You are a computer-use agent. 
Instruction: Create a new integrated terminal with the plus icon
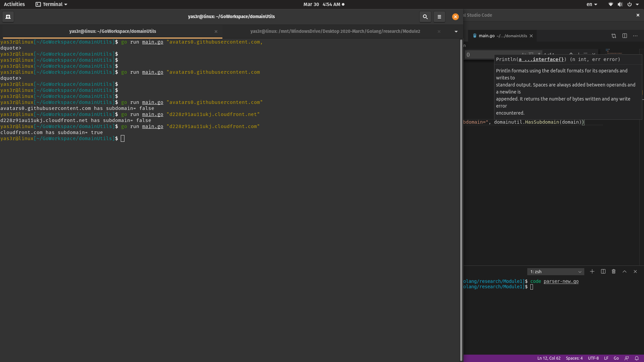(592, 271)
